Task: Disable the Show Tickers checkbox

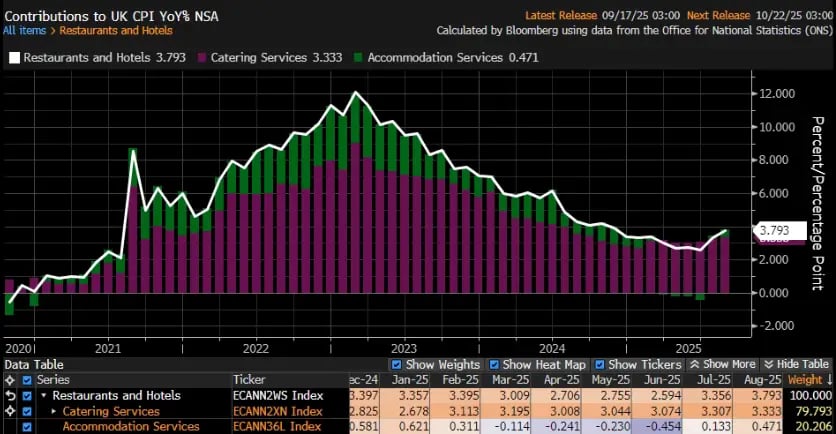Action: pyautogui.click(x=600, y=365)
